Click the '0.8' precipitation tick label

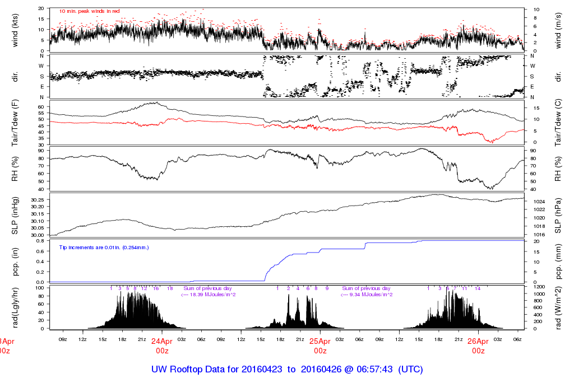(x=40, y=241)
